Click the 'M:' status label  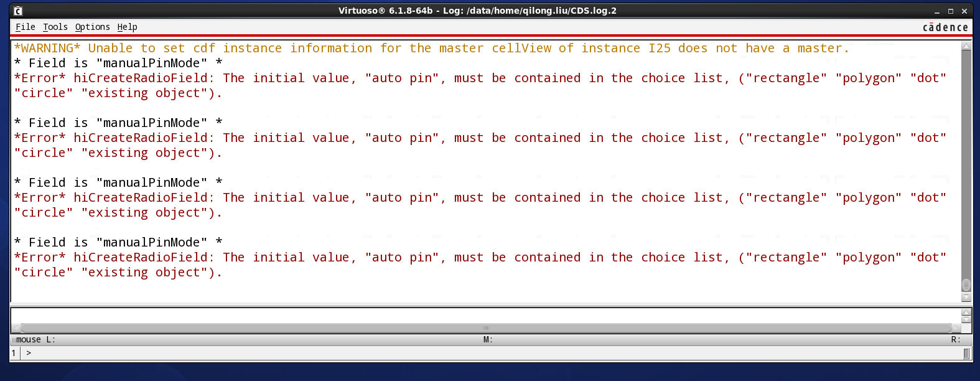coord(488,339)
